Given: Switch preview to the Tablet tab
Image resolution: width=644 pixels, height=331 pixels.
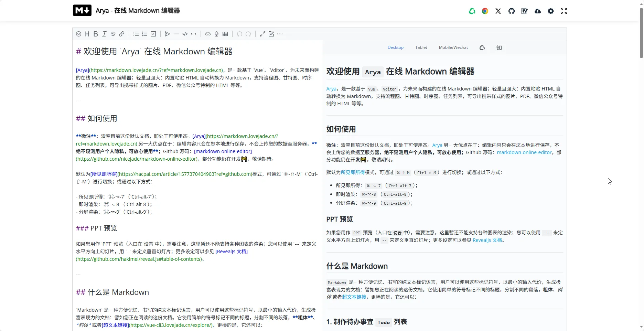Looking at the screenshot, I should (421, 47).
